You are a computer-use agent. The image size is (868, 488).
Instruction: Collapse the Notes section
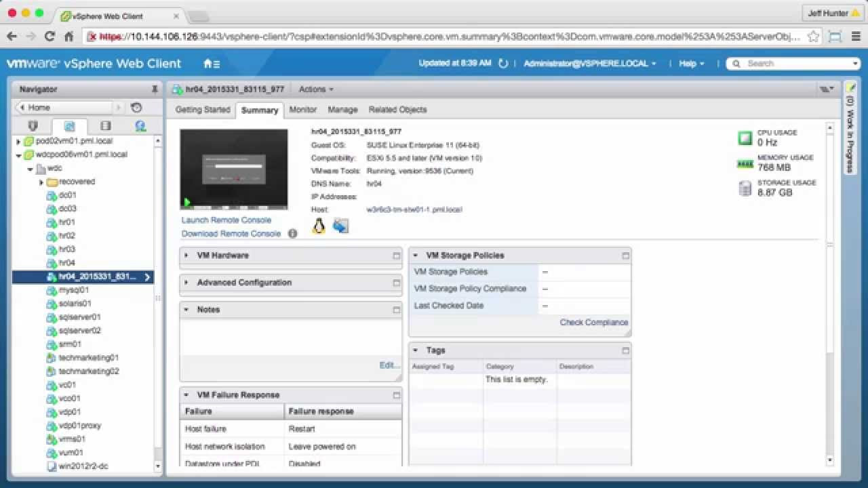point(186,310)
